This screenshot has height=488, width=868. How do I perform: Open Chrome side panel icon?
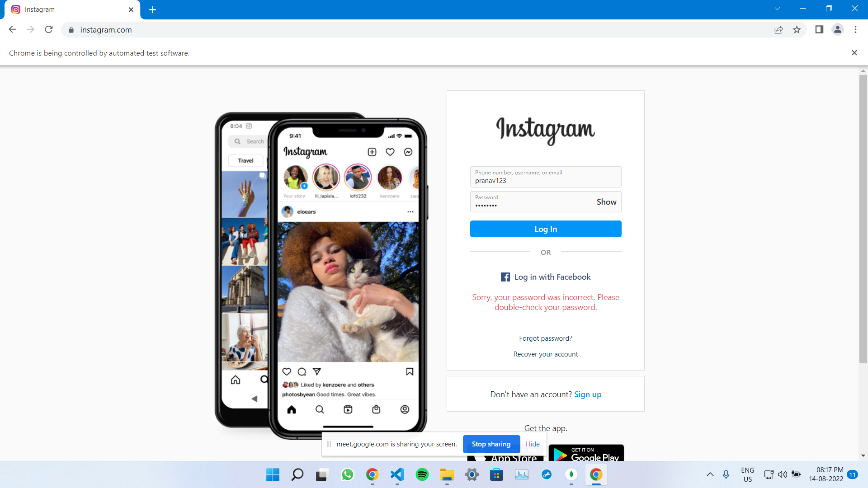point(819,30)
